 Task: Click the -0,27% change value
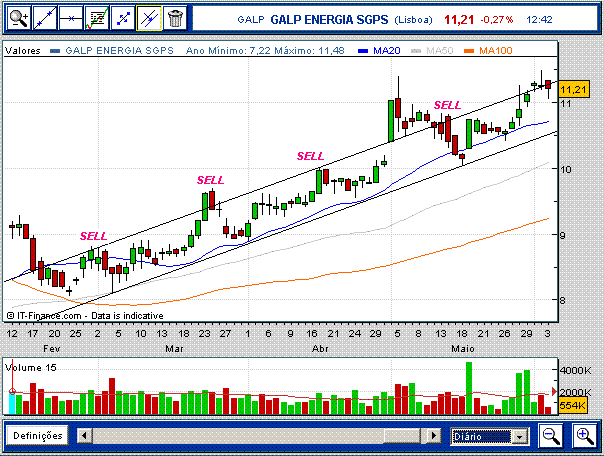497,20
